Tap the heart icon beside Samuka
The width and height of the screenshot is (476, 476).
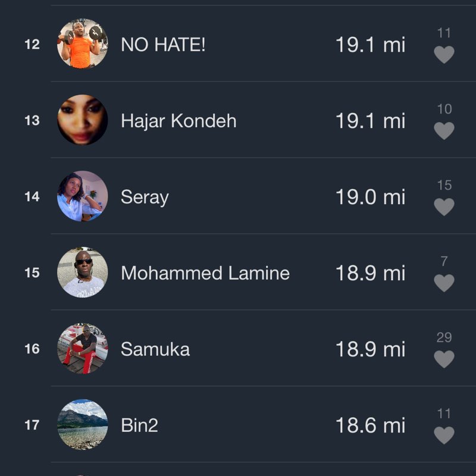point(445,360)
